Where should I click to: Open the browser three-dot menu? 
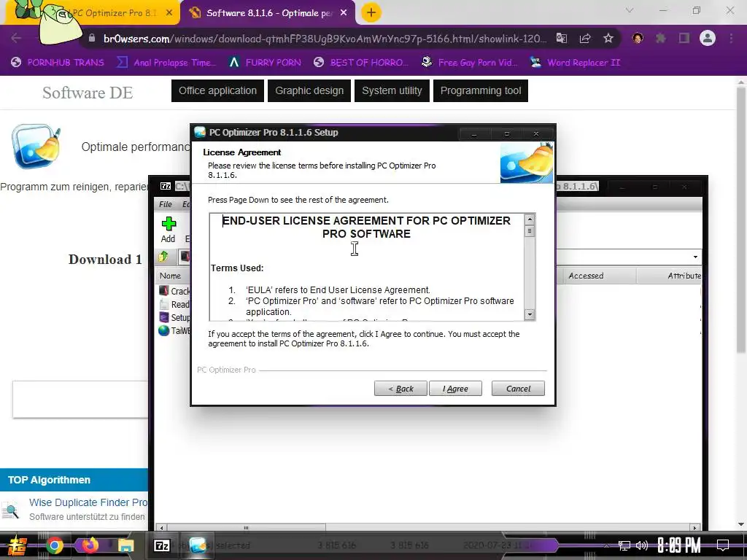pyautogui.click(x=731, y=38)
